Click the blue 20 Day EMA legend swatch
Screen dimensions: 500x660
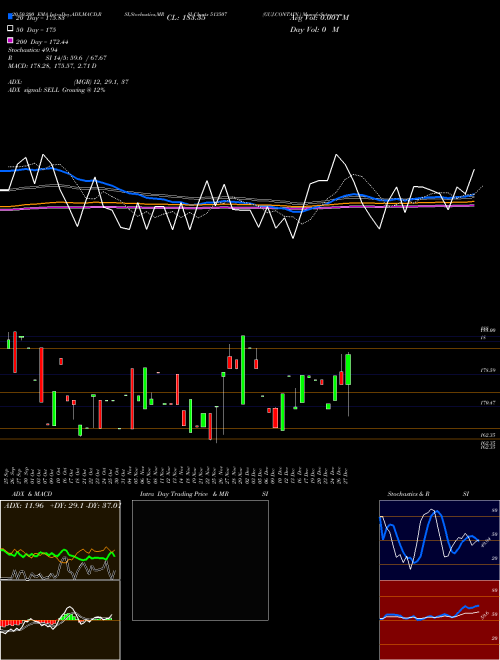tap(10, 17)
